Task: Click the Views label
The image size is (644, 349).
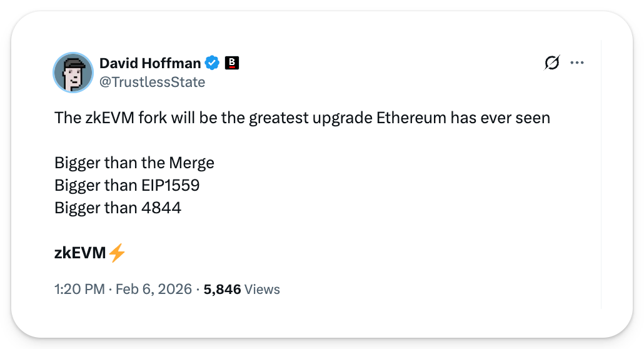Action: (262, 289)
